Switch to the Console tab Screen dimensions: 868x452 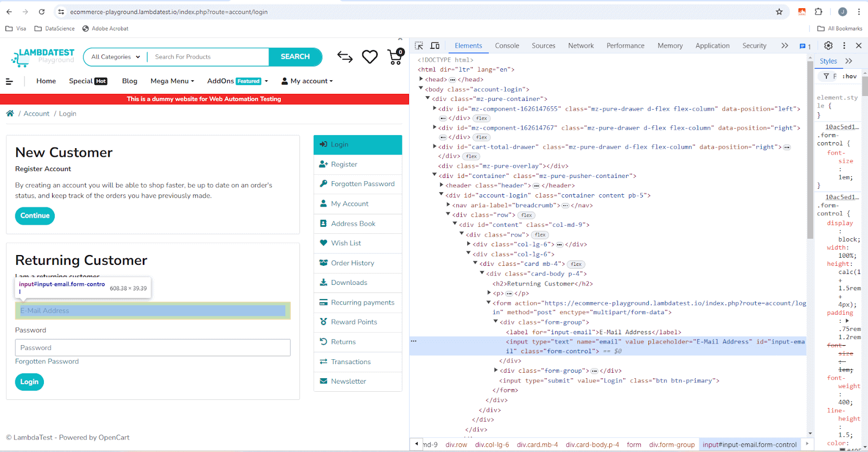tap(507, 46)
